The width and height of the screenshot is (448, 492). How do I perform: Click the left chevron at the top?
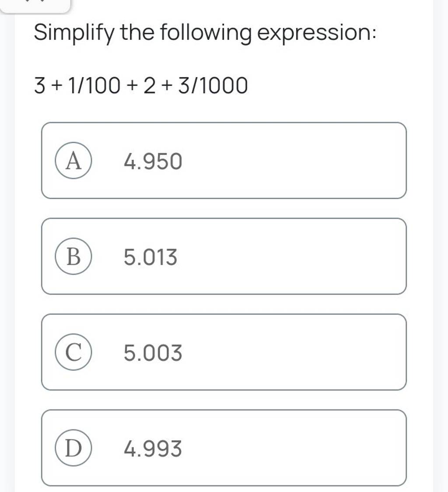point(28,2)
